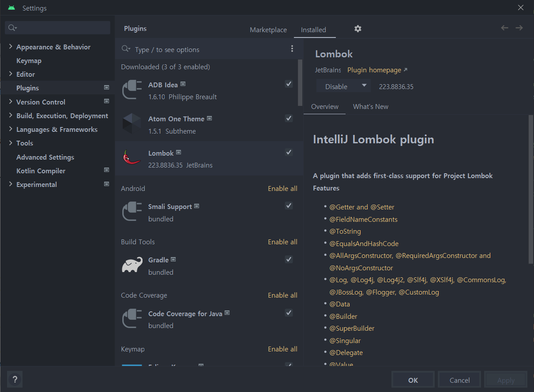Expand the Experimental settings node
This screenshot has height=392, width=534.
coord(11,184)
